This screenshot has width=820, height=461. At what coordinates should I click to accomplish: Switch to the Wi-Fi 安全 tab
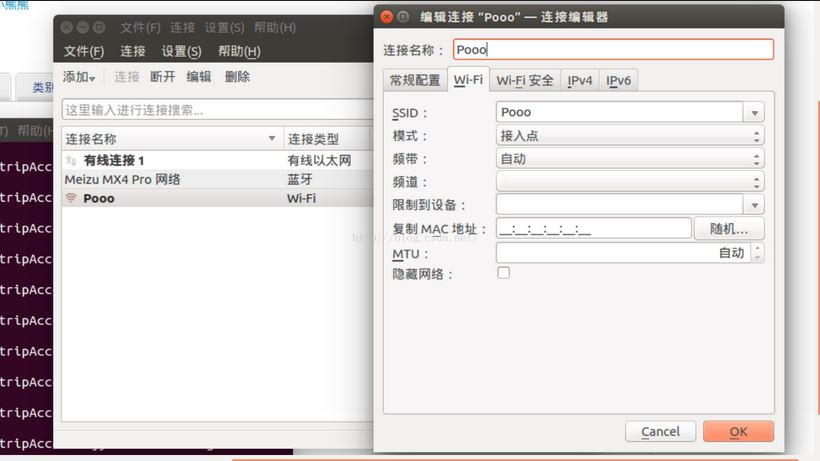525,80
